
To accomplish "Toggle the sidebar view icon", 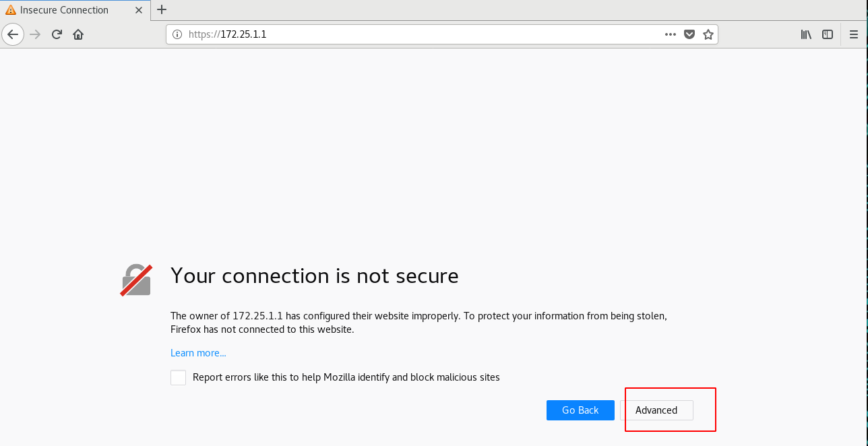I will (x=828, y=34).
